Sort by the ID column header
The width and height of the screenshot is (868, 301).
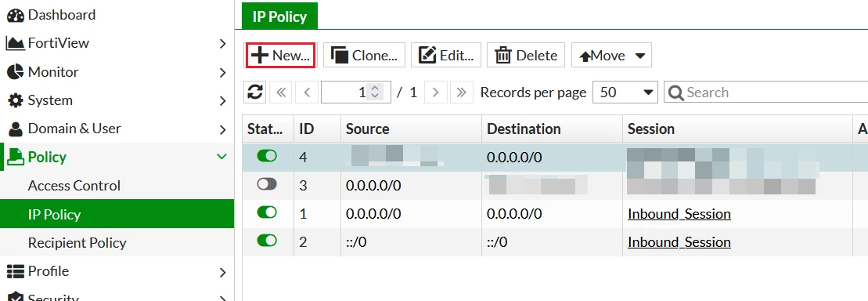tap(317, 129)
